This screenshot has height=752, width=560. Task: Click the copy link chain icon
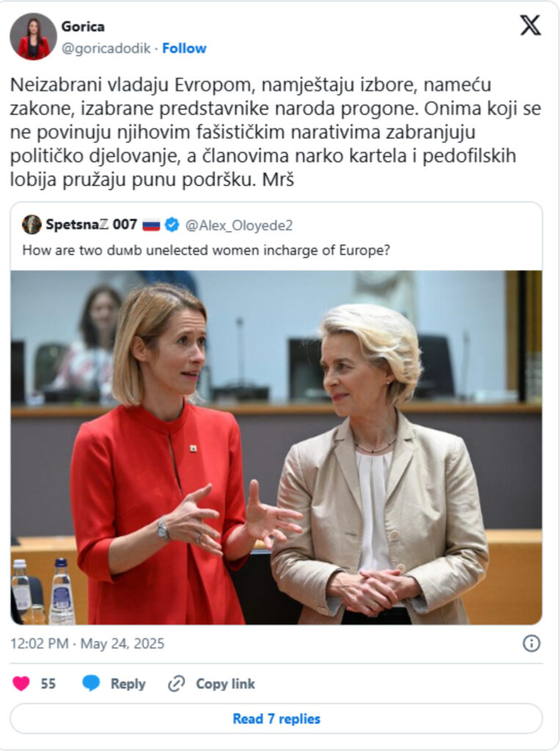[x=176, y=684]
